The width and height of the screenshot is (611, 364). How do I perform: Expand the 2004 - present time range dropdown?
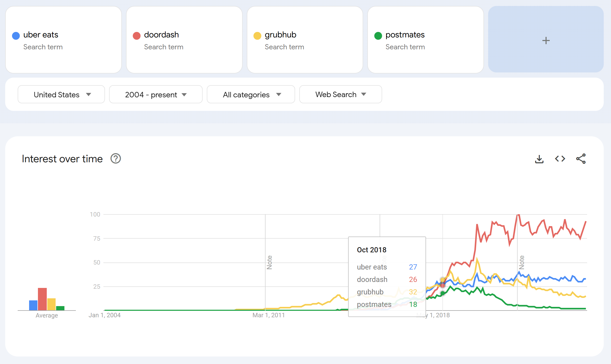(x=156, y=95)
